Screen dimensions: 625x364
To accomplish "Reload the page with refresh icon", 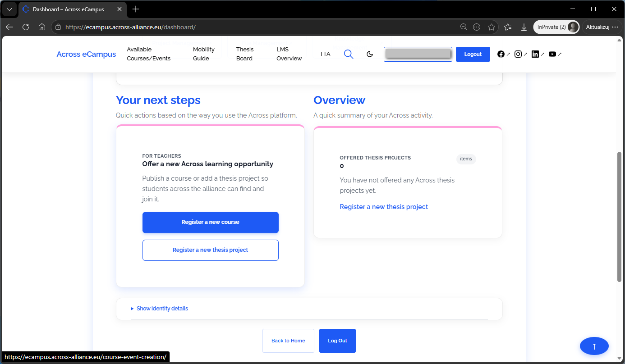I will point(26,27).
